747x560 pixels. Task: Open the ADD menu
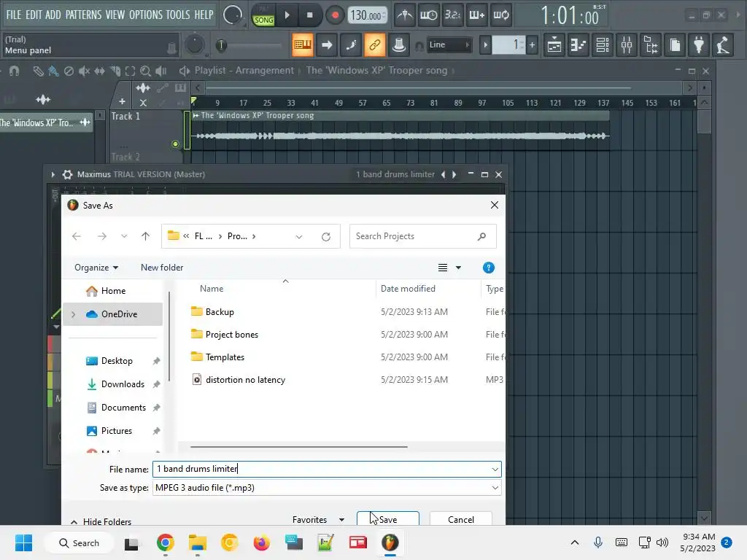click(x=53, y=15)
